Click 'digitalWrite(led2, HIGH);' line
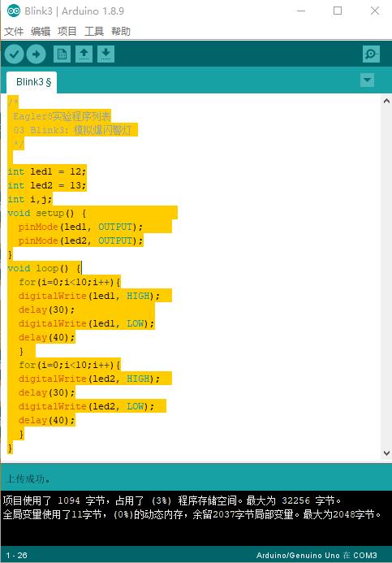 coord(89,379)
